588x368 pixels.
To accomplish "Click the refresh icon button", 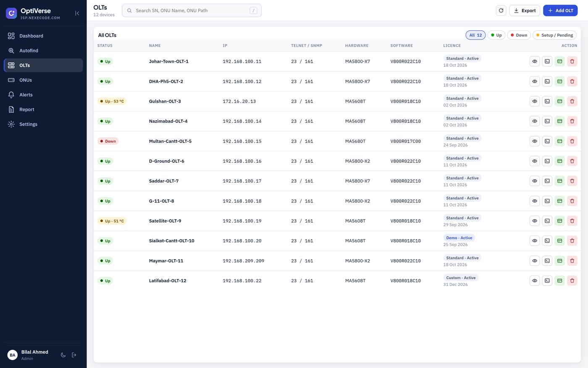I will (x=501, y=11).
